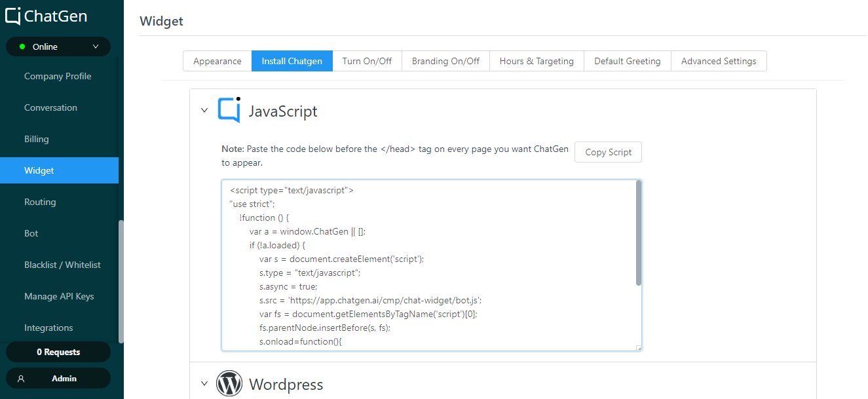This screenshot has height=399, width=868.
Task: Go to the Branding On/Off tab
Action: coord(445,61)
